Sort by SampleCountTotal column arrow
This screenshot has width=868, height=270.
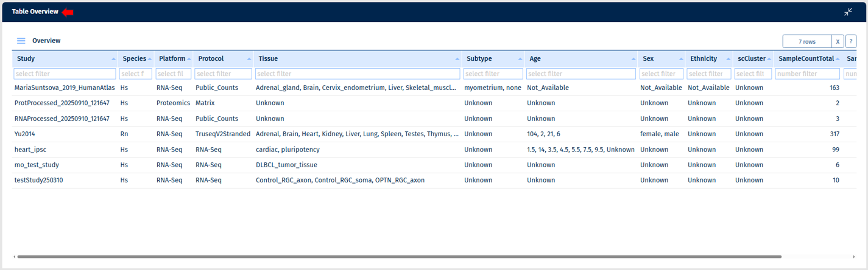click(x=838, y=59)
